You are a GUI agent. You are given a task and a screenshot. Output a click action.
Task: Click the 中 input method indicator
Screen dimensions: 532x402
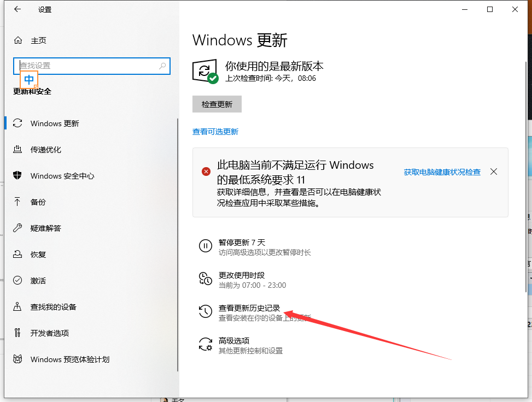click(29, 80)
